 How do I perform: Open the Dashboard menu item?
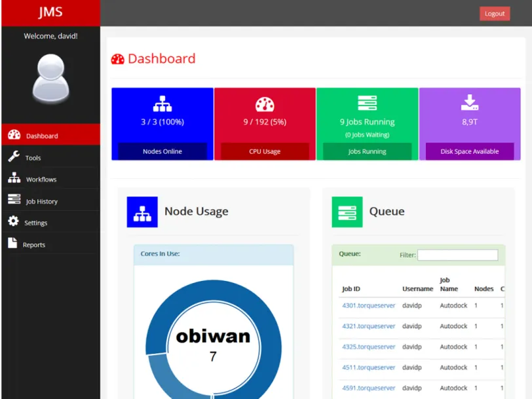pyautogui.click(x=51, y=135)
